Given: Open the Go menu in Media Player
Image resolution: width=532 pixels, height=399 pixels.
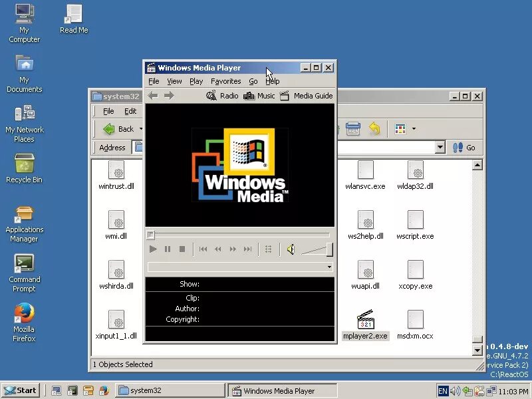Looking at the screenshot, I should coord(253,81).
